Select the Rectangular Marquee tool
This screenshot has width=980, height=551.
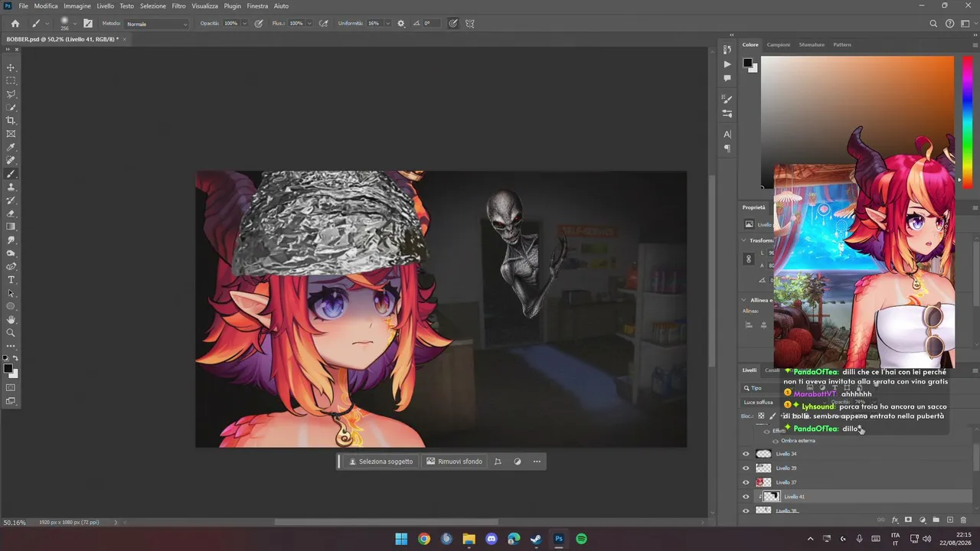[x=11, y=81]
